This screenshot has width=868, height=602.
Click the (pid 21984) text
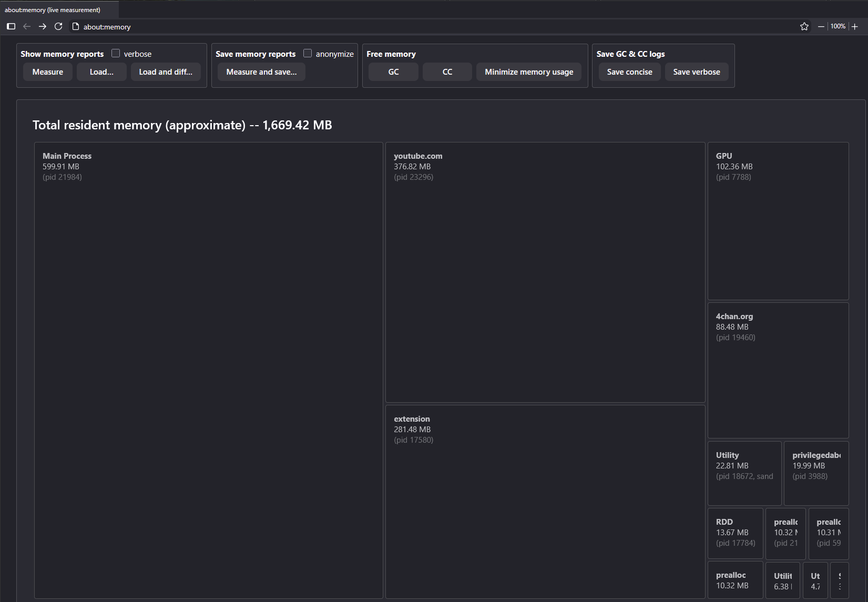[62, 177]
